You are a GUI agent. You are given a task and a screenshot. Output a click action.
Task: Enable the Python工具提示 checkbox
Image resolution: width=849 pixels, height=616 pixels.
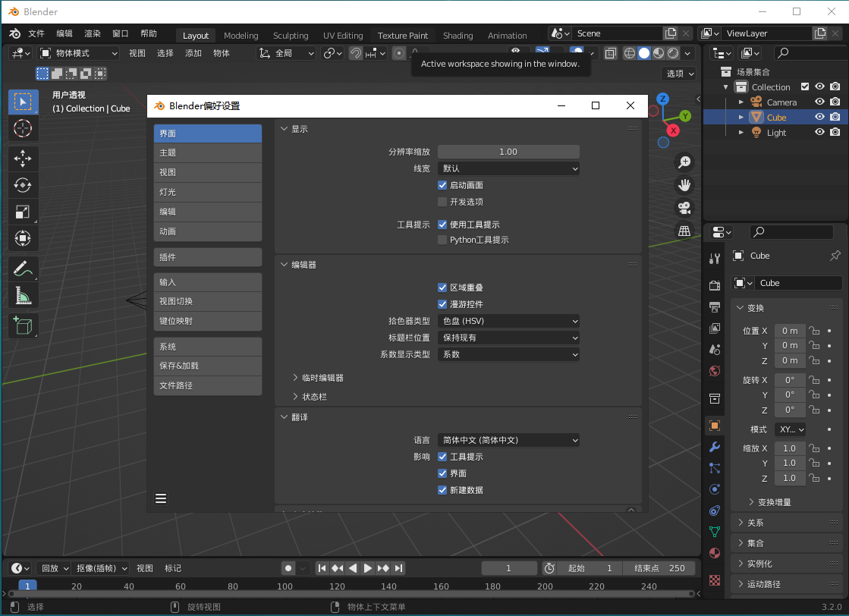coord(442,240)
